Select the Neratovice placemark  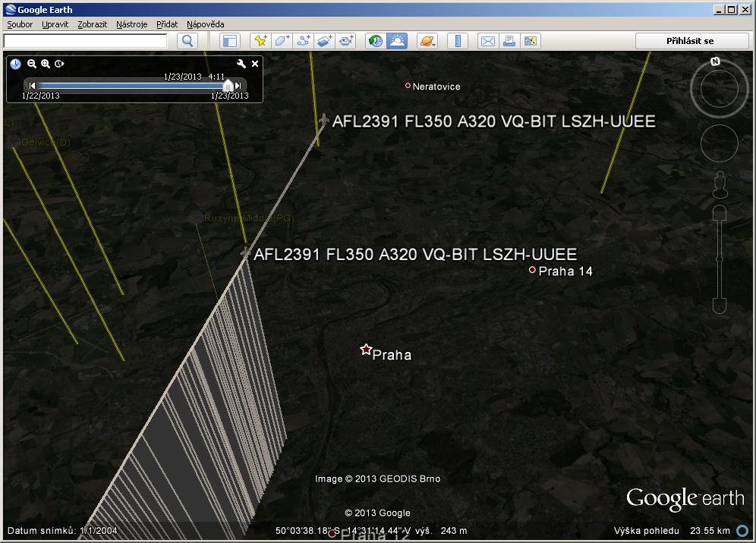[x=408, y=86]
